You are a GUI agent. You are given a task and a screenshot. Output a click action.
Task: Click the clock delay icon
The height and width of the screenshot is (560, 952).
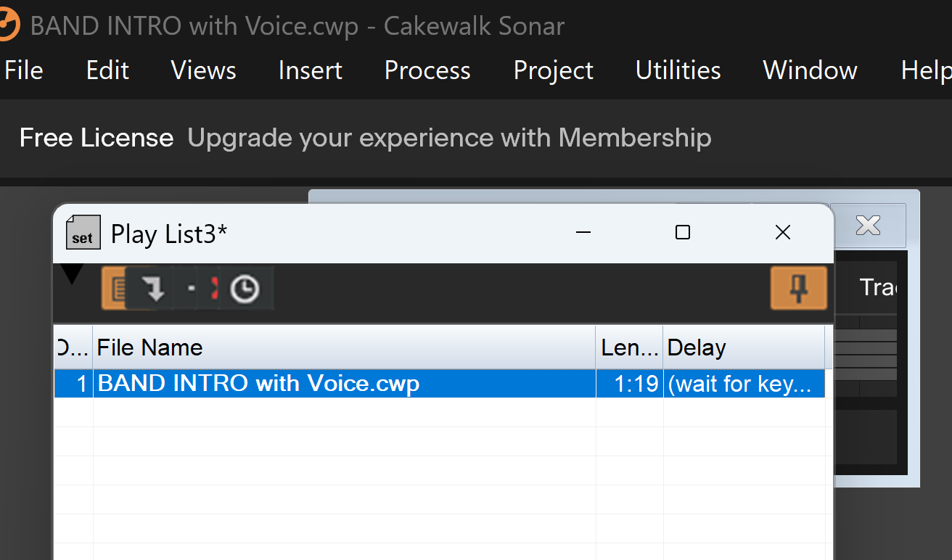(245, 289)
